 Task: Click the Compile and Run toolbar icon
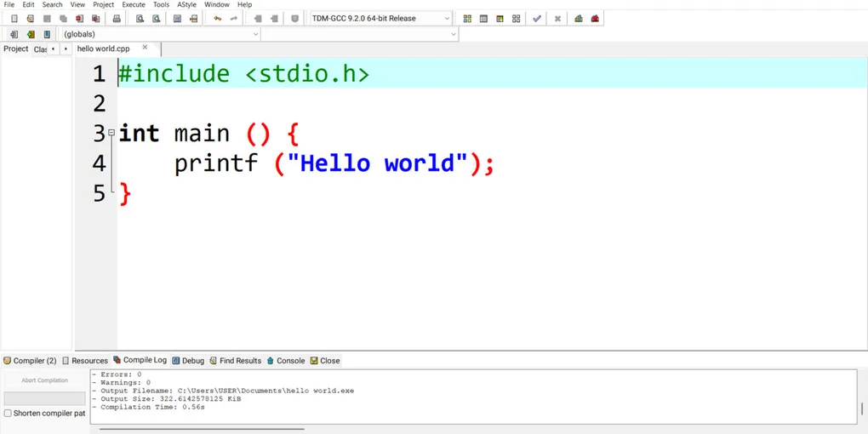(500, 18)
